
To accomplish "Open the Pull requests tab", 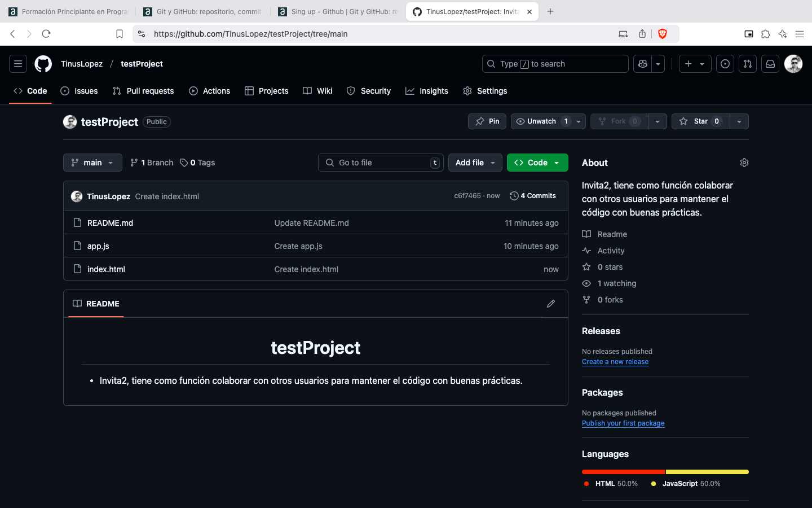I will coord(143,91).
